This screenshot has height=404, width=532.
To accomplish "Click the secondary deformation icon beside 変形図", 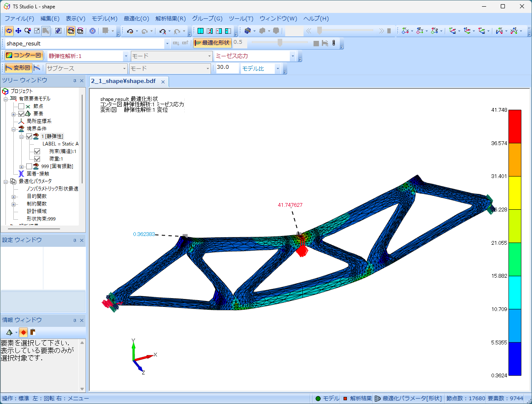I will point(37,68).
